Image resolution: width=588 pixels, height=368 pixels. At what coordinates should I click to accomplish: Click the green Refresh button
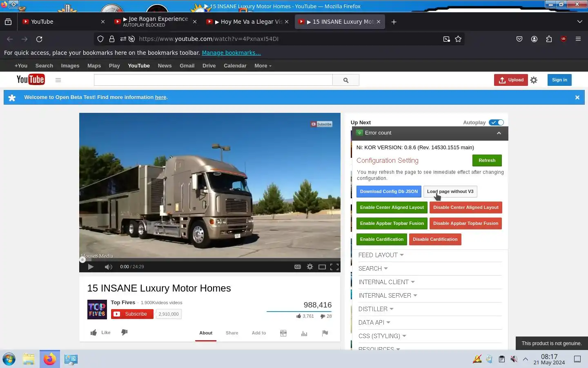pyautogui.click(x=487, y=161)
